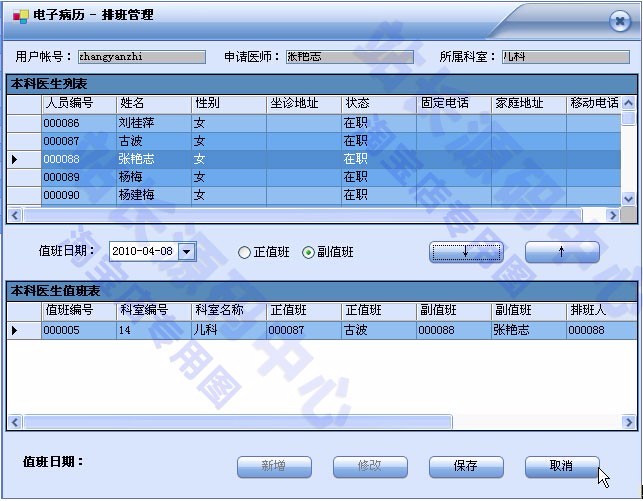Select duty record row 000005
Screen dimensions: 643x501
pos(77,329)
